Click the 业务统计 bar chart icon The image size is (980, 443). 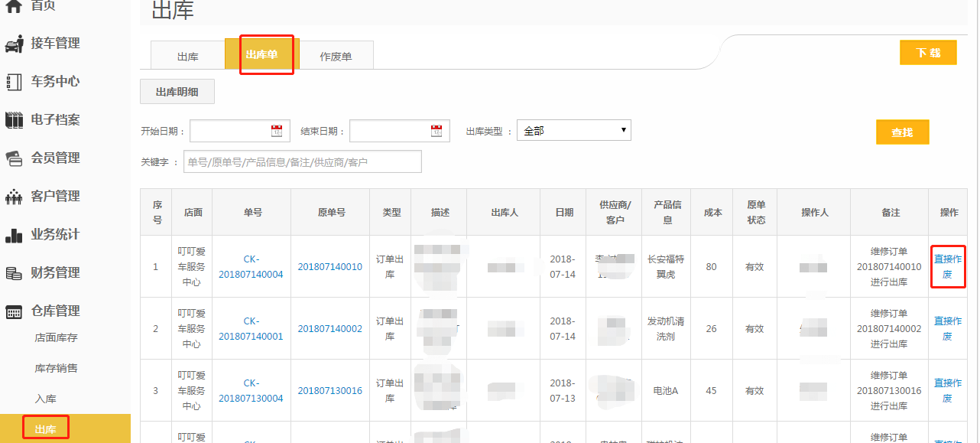pos(14,235)
